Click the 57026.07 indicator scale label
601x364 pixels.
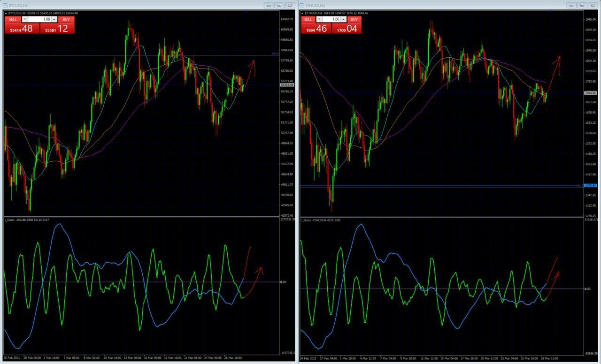coord(591,220)
